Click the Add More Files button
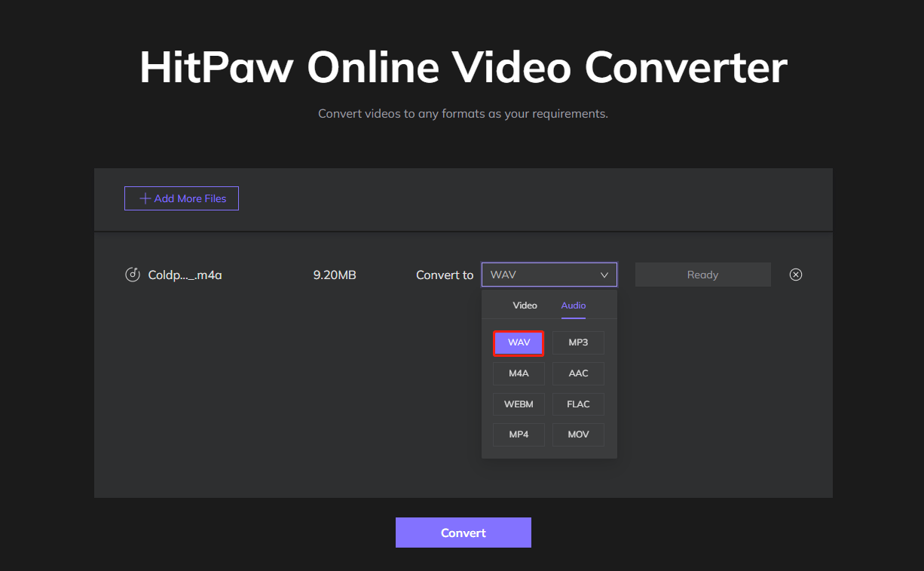Screen dimensions: 924x571 click(x=182, y=198)
